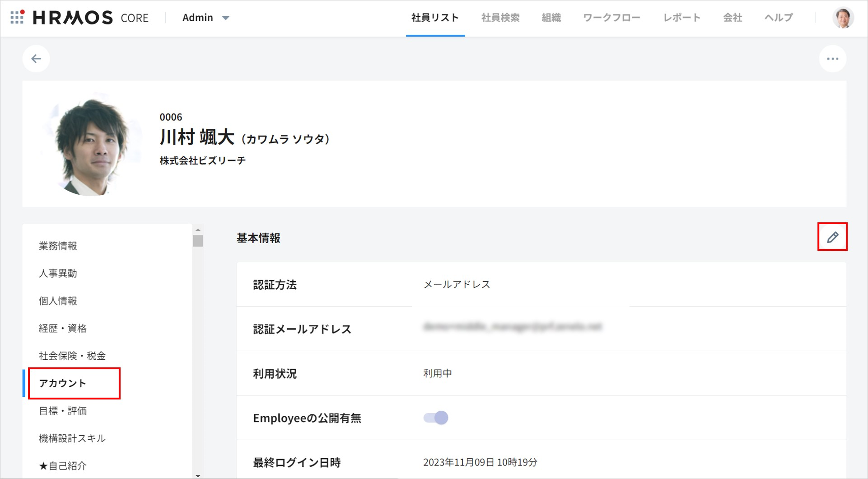Image resolution: width=868 pixels, height=479 pixels.
Task: Open the user profile avatar menu
Action: coord(843,18)
